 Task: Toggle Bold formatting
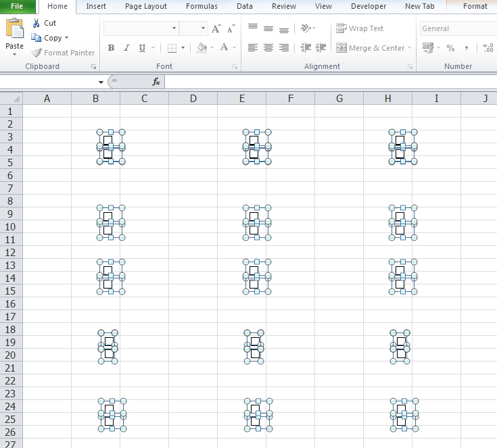click(111, 48)
